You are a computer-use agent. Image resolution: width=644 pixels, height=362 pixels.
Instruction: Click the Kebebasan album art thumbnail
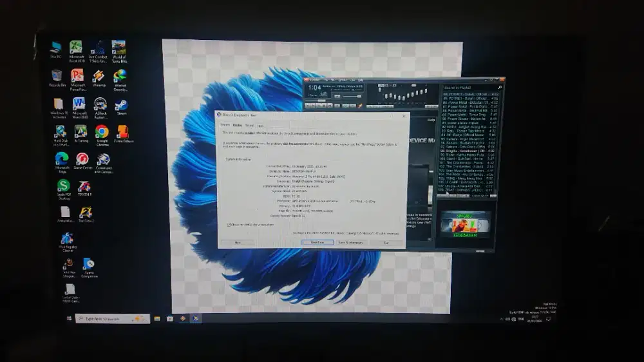(466, 224)
